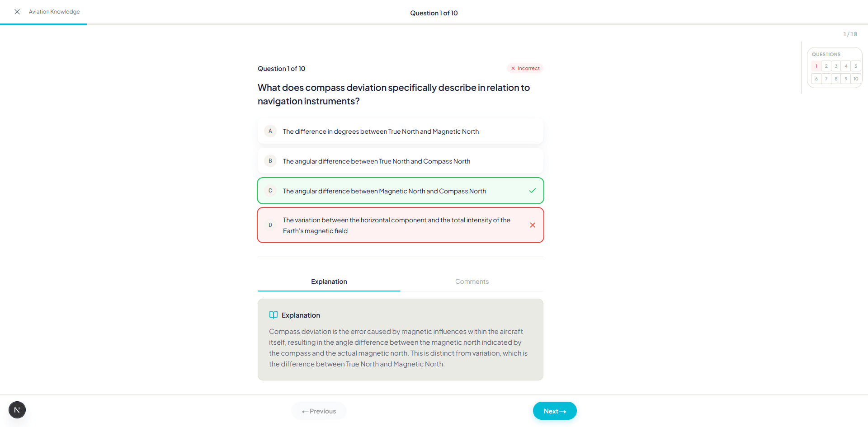Open the Explanation tab

click(329, 282)
